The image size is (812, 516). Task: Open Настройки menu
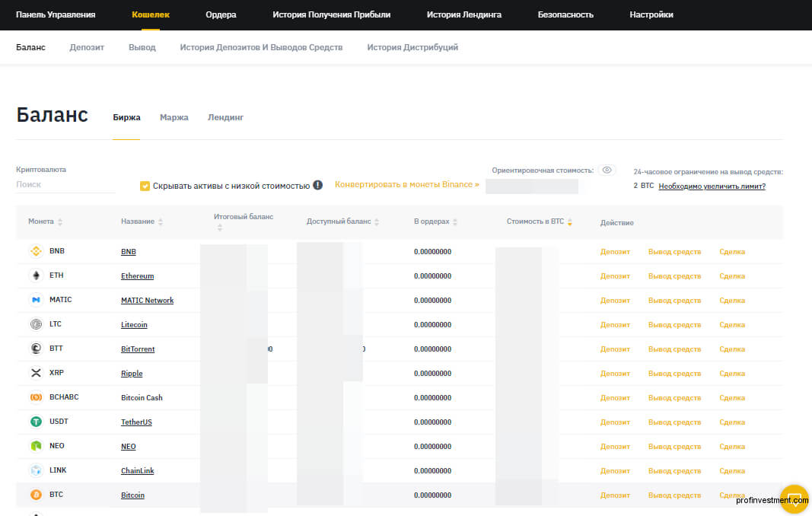point(651,14)
